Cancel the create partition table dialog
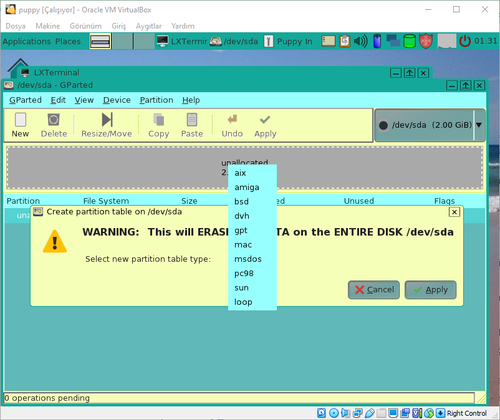Screen dimensions: 500x420 [x=374, y=290]
